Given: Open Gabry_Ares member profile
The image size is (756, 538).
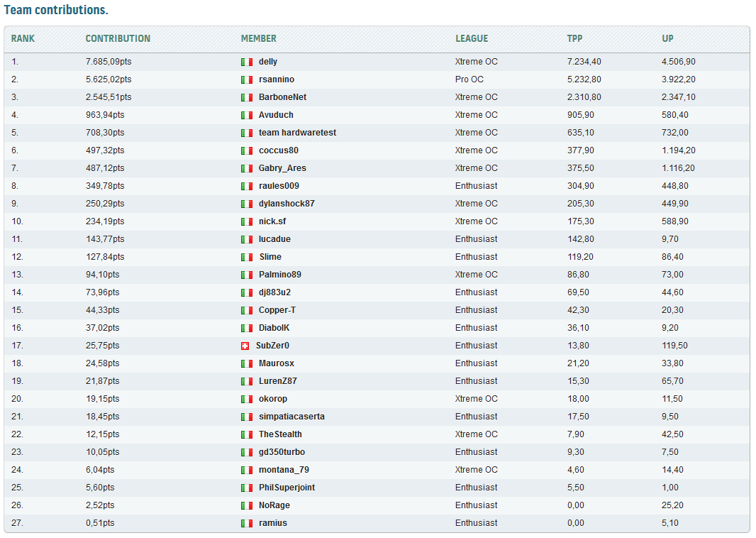Looking at the screenshot, I should coord(282,168).
